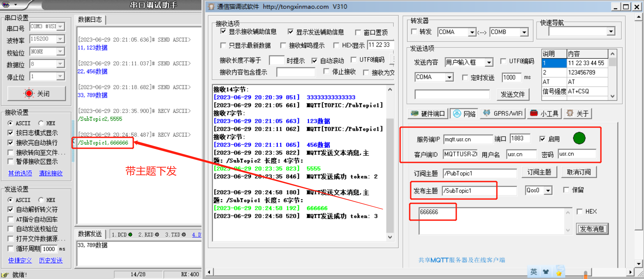Switch to the 网络 network tab icon
Screen dimensions: 644x279
457,114
